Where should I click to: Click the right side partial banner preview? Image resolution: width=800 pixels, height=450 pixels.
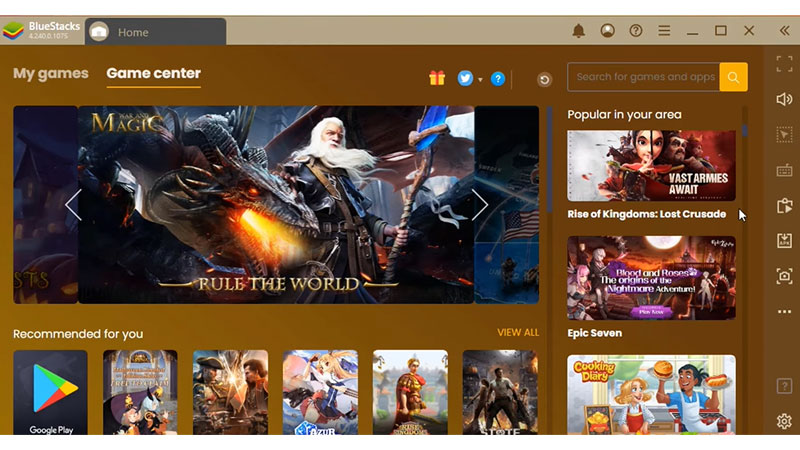coord(507,205)
